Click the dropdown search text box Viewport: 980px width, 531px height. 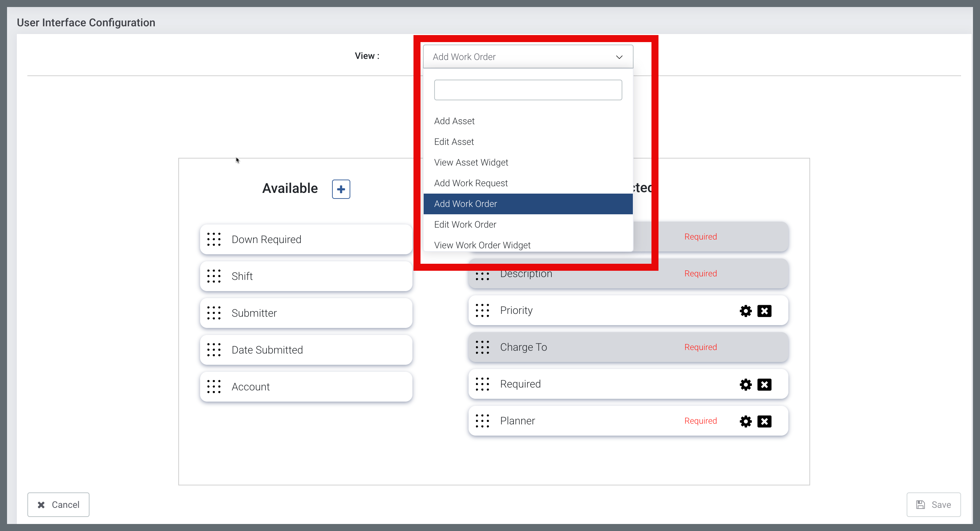click(528, 90)
